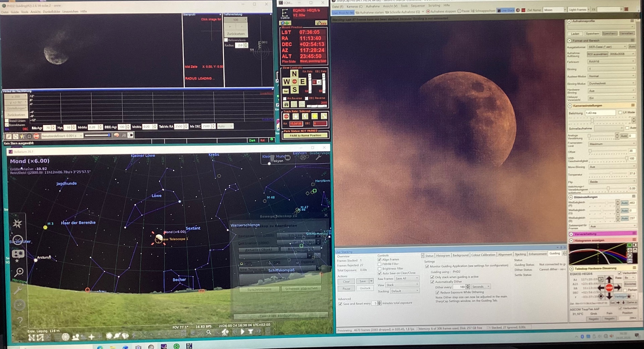This screenshot has width=644, height=349.
Task: Click EQMOD setup expand icon with arrows
Action: click(321, 23)
